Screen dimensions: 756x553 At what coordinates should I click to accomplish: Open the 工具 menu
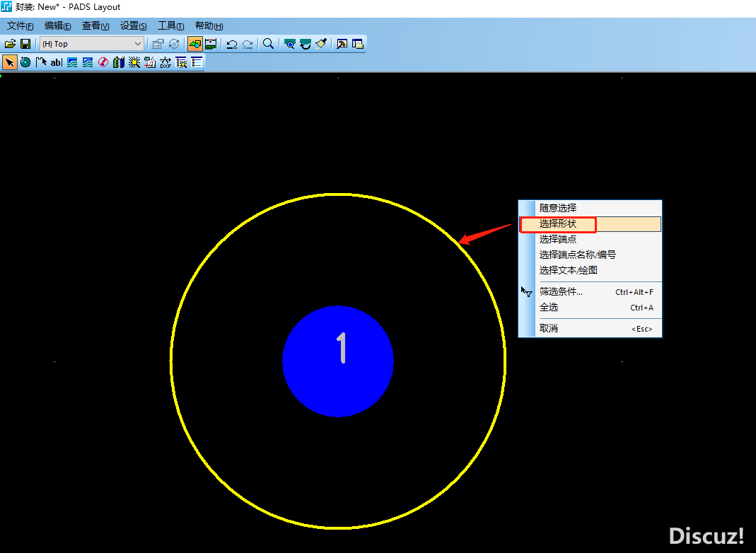170,26
